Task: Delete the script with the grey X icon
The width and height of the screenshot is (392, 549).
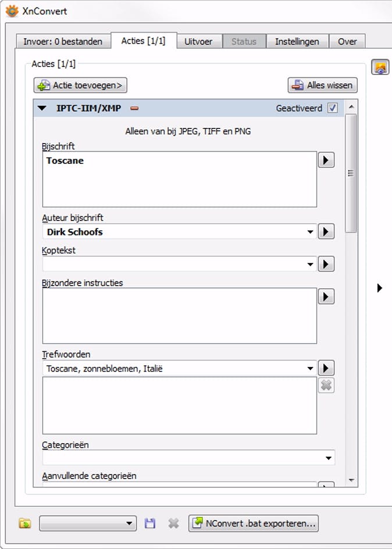Action: tap(173, 524)
